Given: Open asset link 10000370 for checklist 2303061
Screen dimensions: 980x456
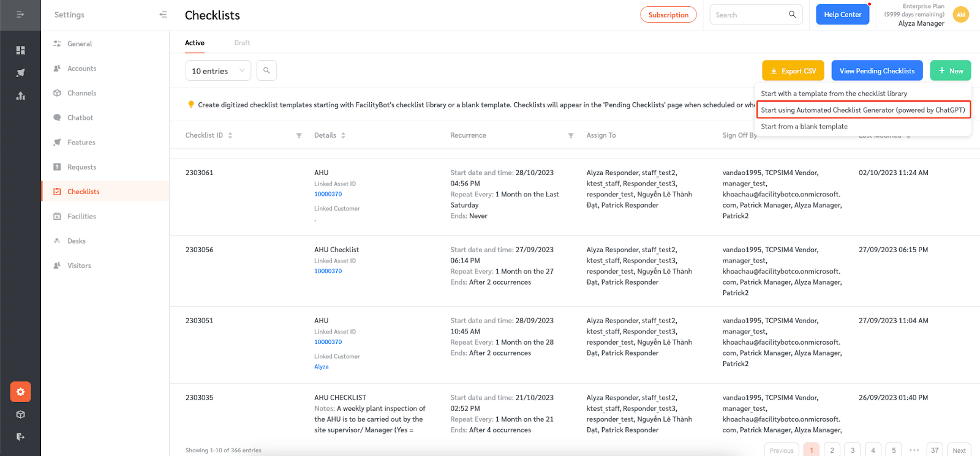Looking at the screenshot, I should click(x=328, y=194).
